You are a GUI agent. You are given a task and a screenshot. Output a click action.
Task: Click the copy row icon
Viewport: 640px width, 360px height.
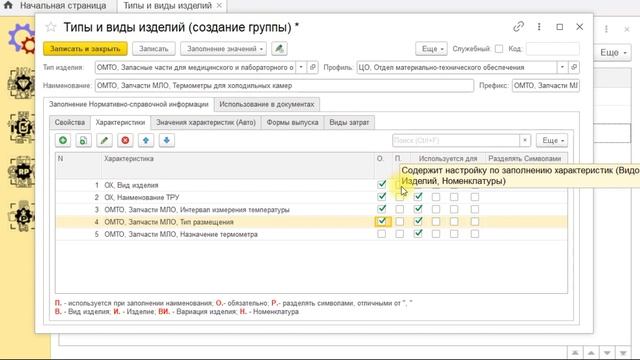coord(83,140)
